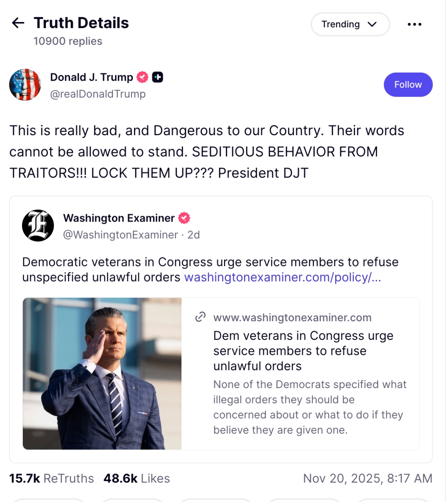Viewport: 448px width, 502px height.
Task: Click the red verified badge beside Donald J. Trump
Action: point(142,77)
